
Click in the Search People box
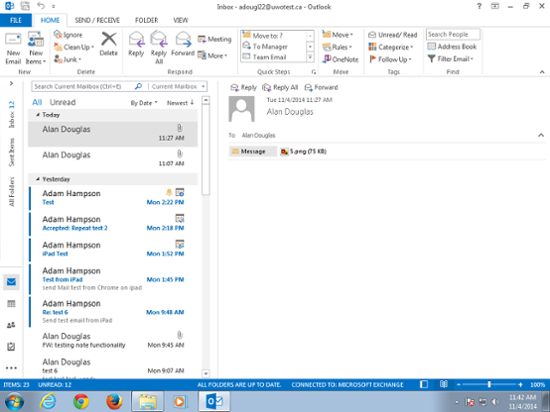[453, 34]
